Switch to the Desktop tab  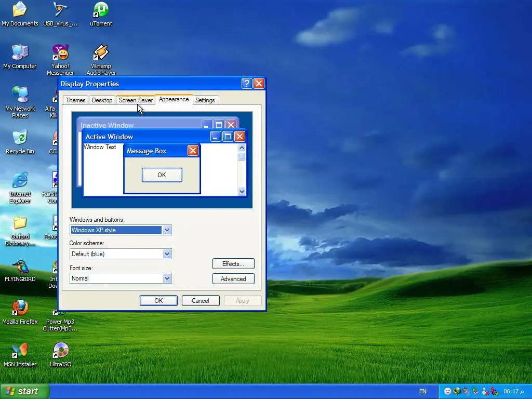[102, 100]
